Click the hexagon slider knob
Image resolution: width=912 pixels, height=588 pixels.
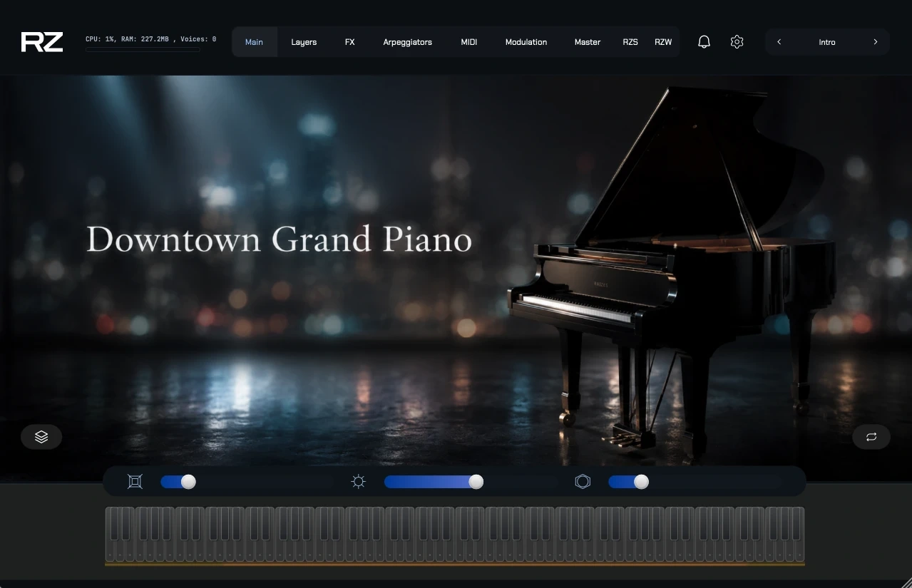click(x=641, y=482)
